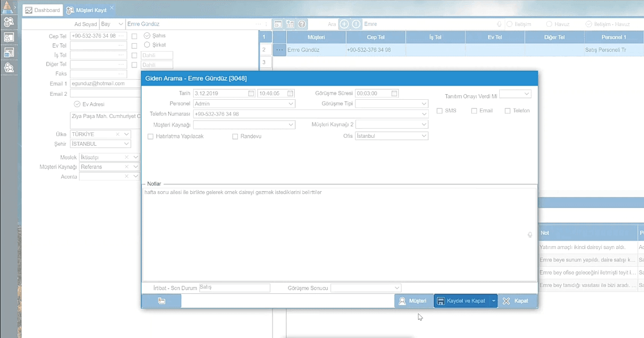
Task: Click the ellipsis in the Ad Soyad name field
Action: tap(258, 24)
